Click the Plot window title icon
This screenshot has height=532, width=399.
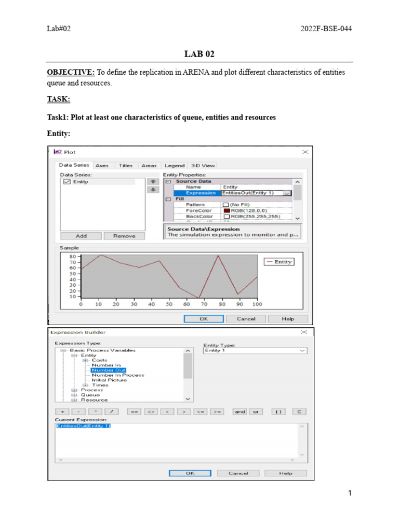(x=58, y=152)
